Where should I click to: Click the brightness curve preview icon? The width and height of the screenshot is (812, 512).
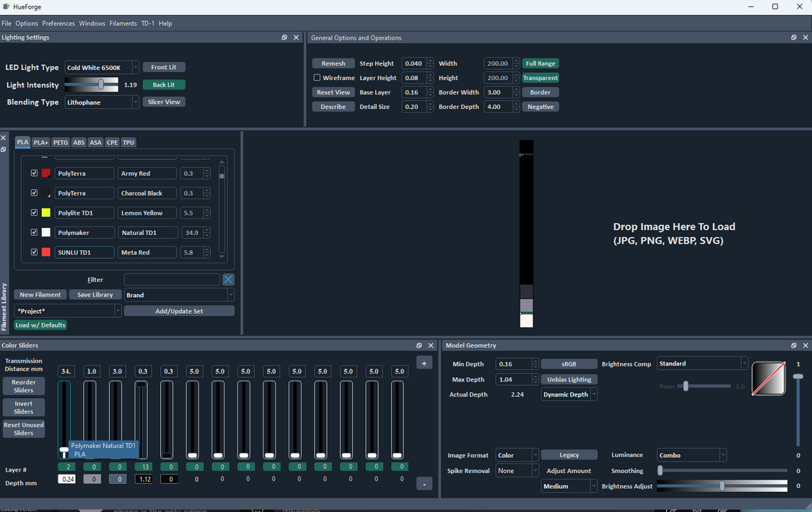click(769, 379)
